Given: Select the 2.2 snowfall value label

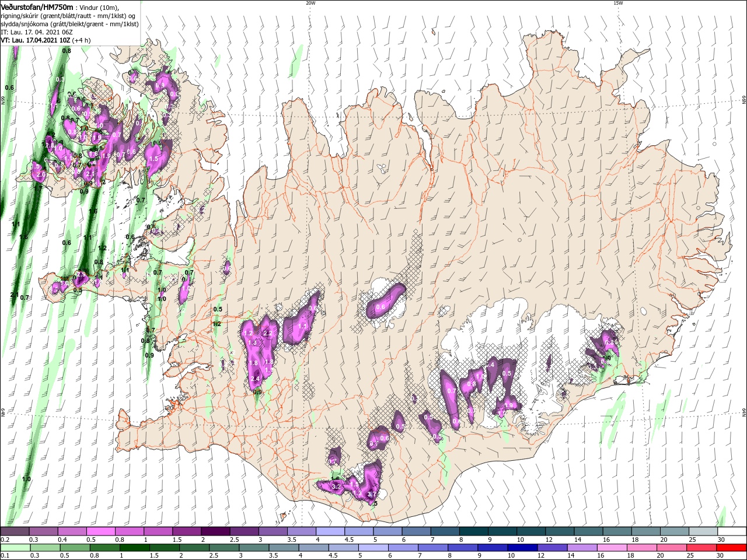Looking at the screenshot, I should [268, 333].
